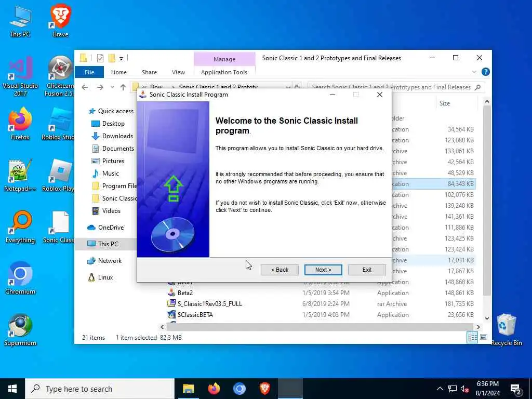
Task: Open Notepad++ desktop shortcut
Action: 20,176
